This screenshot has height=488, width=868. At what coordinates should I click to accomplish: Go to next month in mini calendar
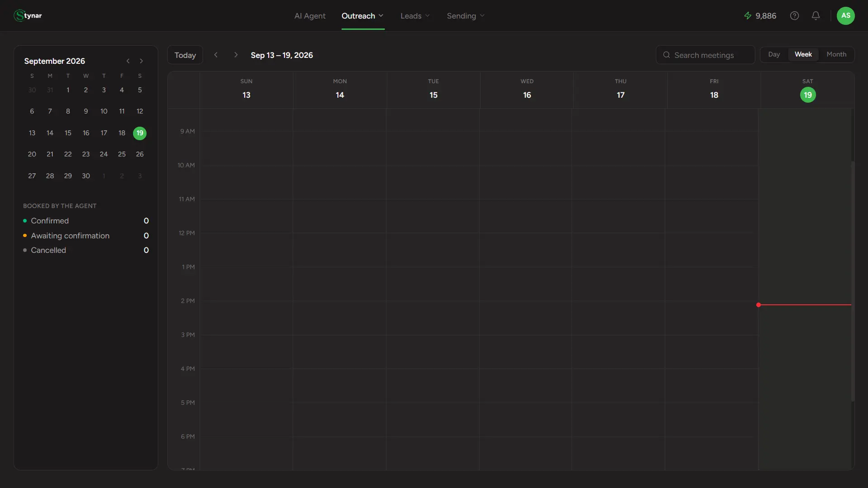[141, 61]
